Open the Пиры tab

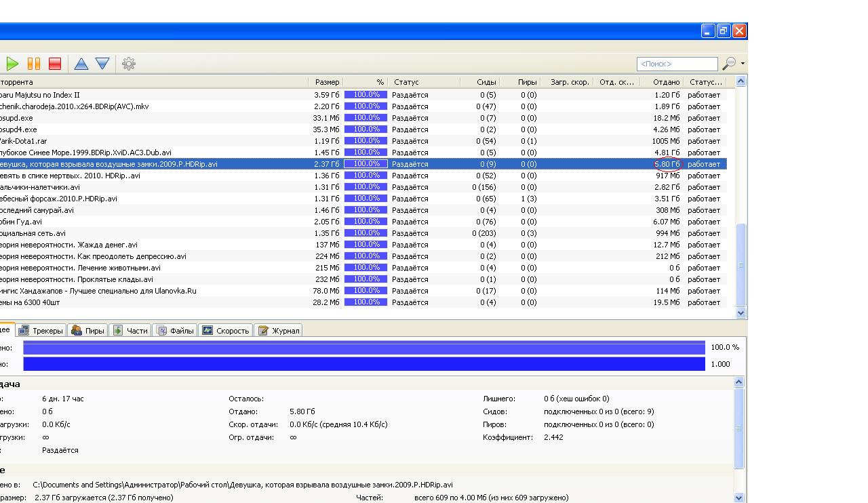88,331
